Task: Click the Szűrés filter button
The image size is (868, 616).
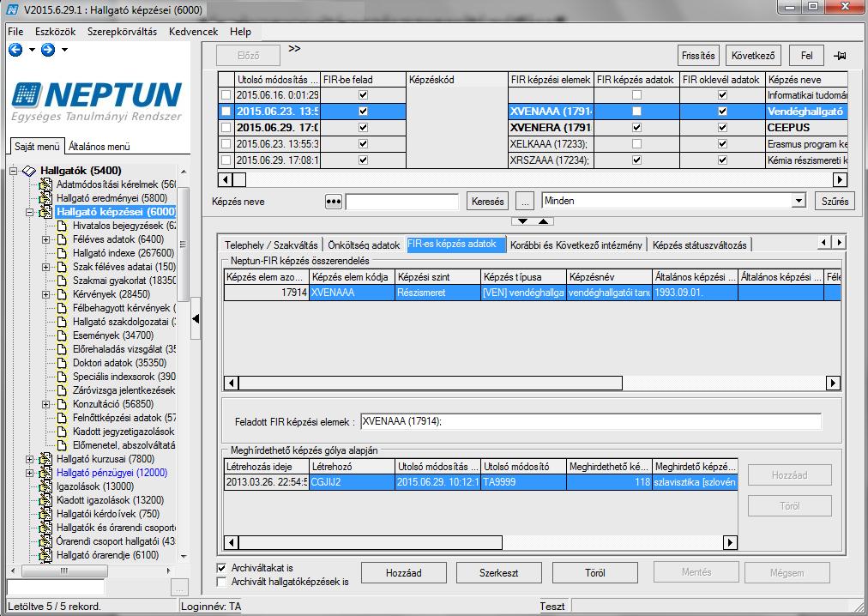Action: point(835,201)
